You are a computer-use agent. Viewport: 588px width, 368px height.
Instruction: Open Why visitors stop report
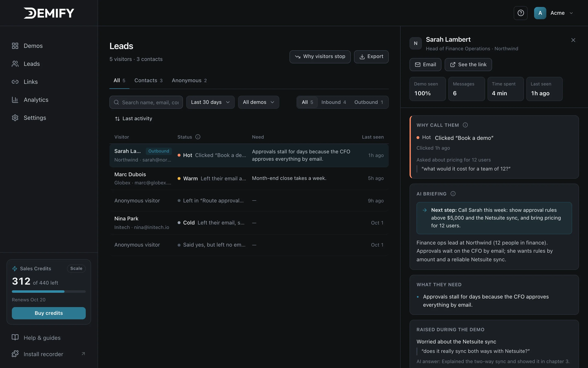coord(320,57)
